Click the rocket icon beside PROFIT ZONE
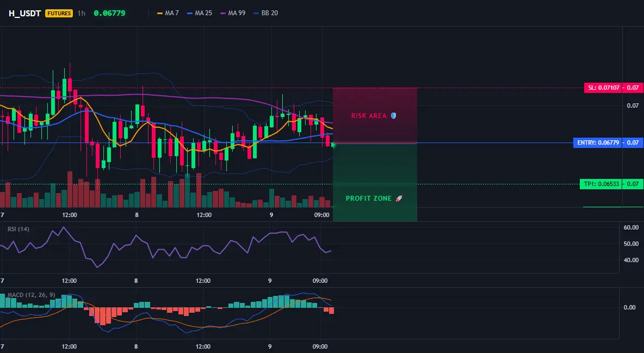 coord(399,199)
